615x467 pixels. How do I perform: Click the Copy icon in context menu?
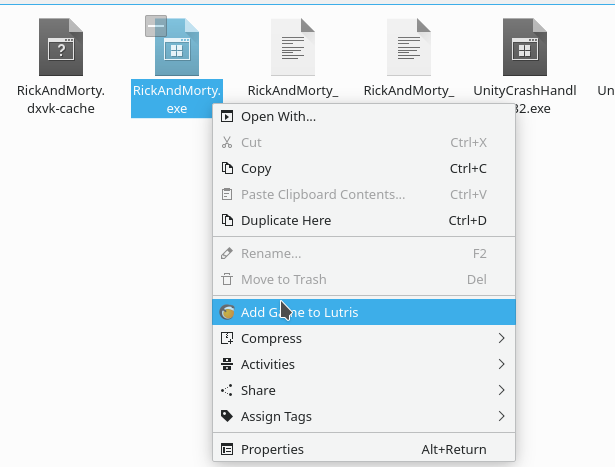pyautogui.click(x=227, y=168)
